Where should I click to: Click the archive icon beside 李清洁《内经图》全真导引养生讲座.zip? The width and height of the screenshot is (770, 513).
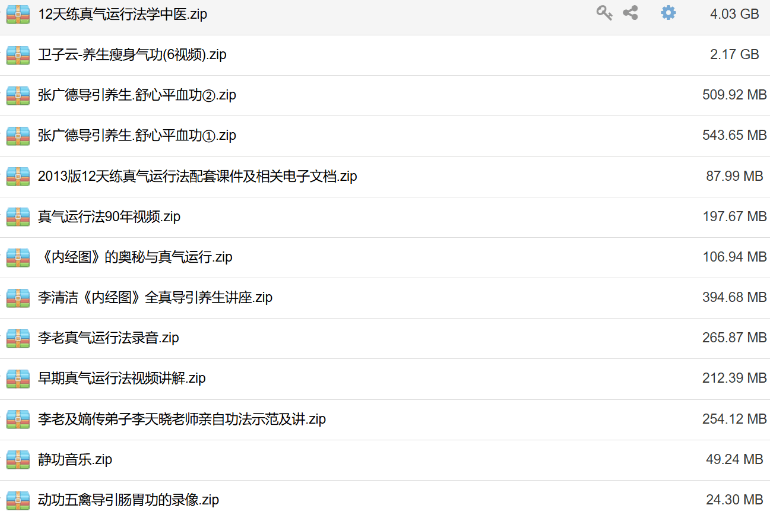click(18, 297)
